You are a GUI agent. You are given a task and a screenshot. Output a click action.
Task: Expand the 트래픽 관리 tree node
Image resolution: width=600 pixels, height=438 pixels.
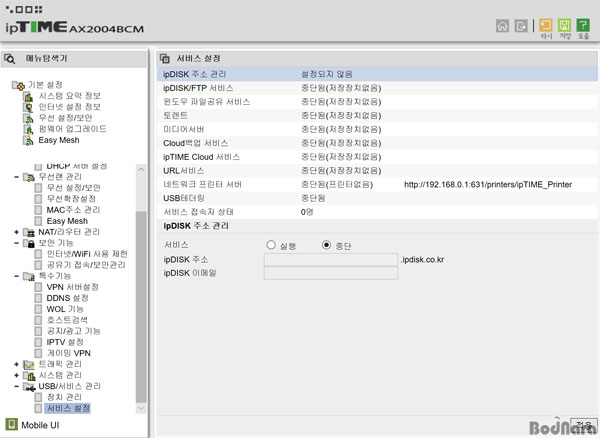(16, 365)
